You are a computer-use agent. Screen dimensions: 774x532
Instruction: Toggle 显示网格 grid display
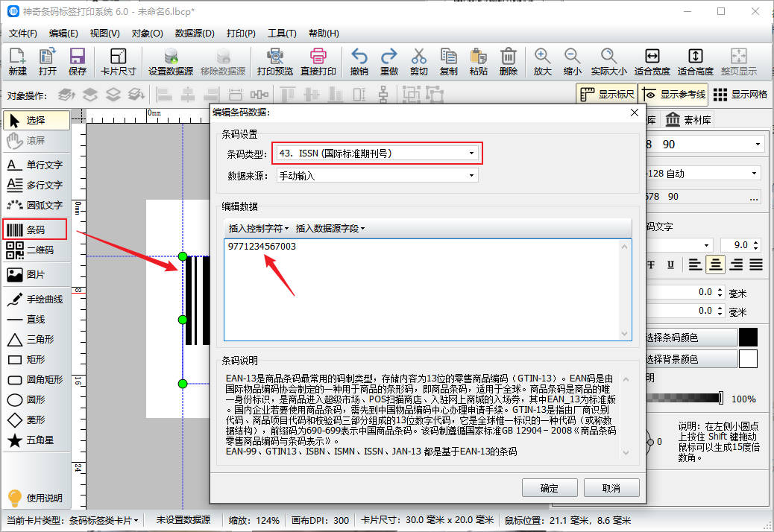(740, 95)
